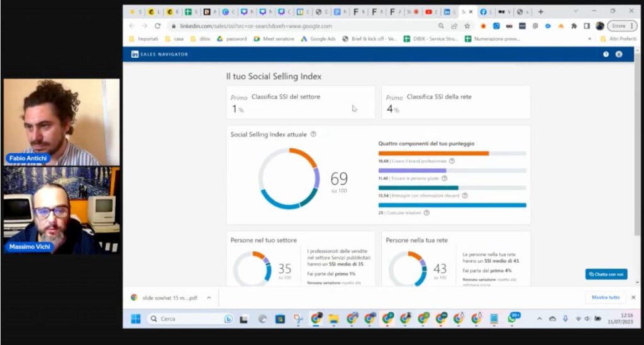Image resolution: width=644 pixels, height=345 pixels.
Task: Click help icon next to Creare il brand professionale
Action: [452, 161]
